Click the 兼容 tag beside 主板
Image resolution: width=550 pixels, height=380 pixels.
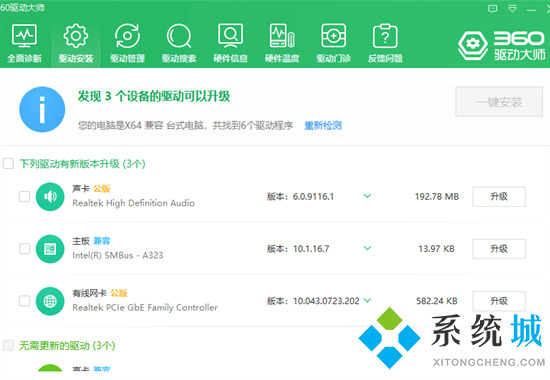point(102,241)
